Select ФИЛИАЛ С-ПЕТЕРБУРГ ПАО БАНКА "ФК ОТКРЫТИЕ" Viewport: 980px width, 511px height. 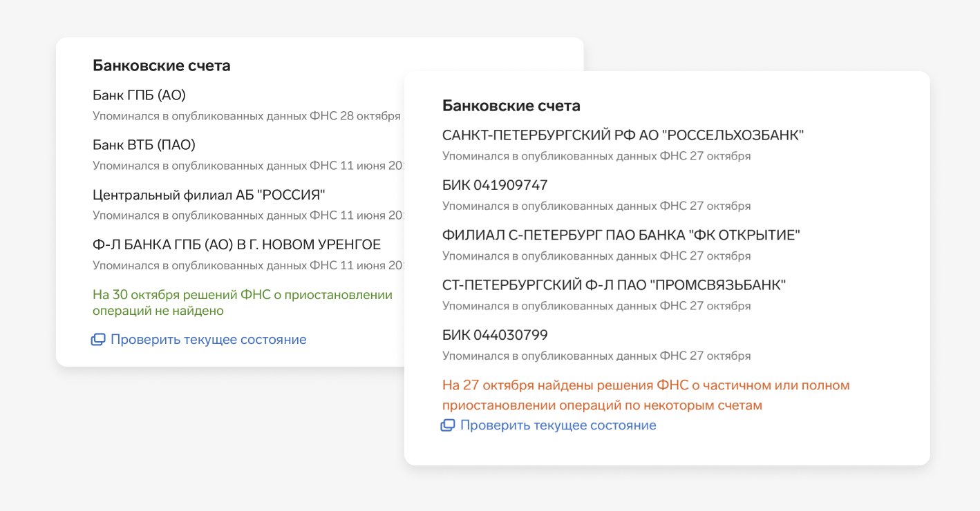[x=621, y=235]
